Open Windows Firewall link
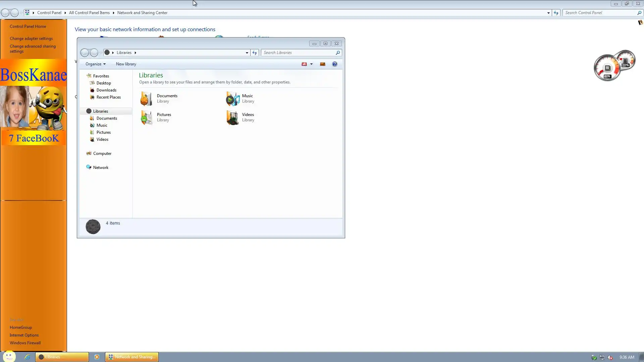 (25, 343)
